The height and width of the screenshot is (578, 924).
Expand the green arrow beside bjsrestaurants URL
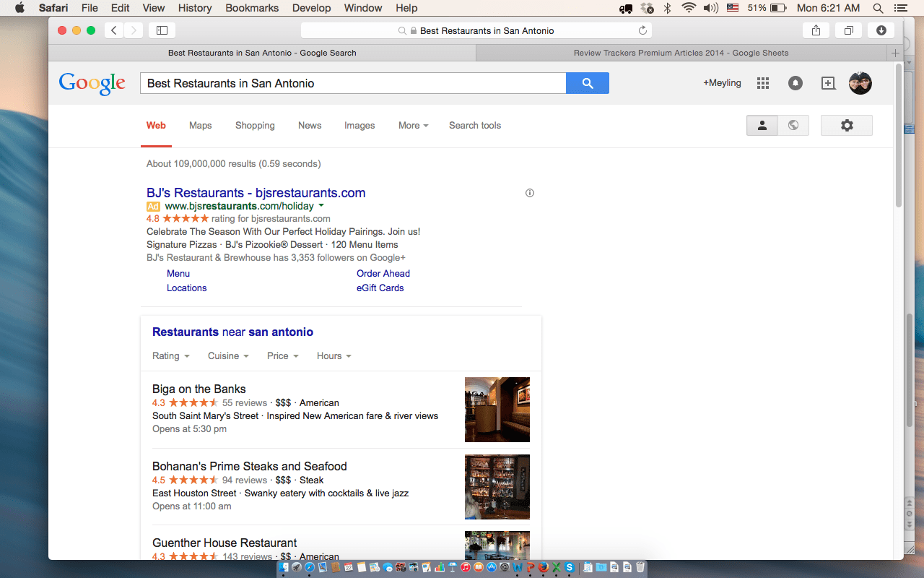coord(321,206)
